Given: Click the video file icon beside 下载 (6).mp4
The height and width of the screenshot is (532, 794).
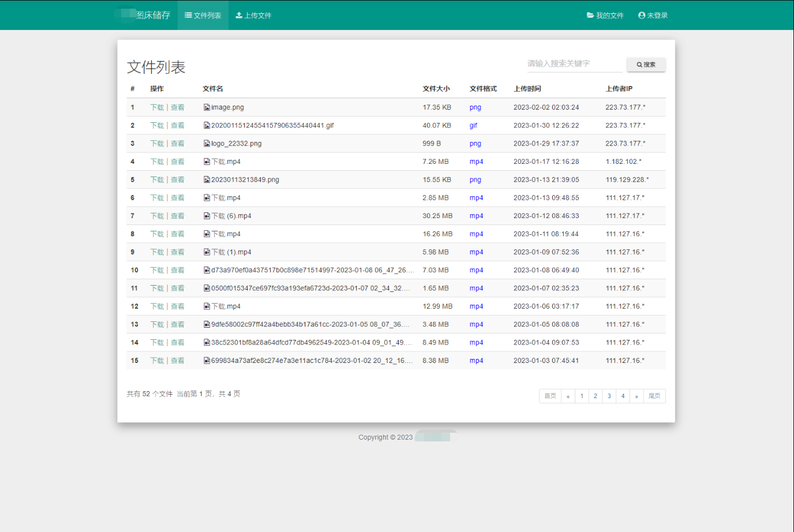Looking at the screenshot, I should point(207,216).
